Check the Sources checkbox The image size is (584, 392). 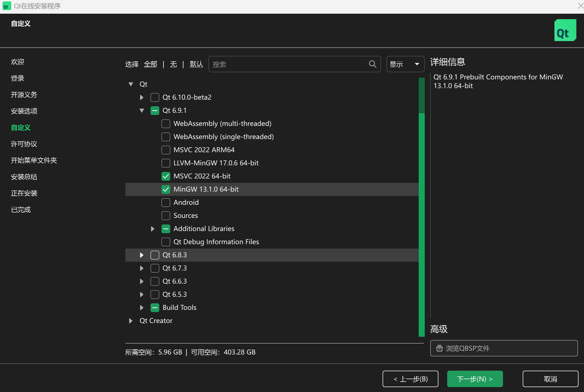pos(166,216)
